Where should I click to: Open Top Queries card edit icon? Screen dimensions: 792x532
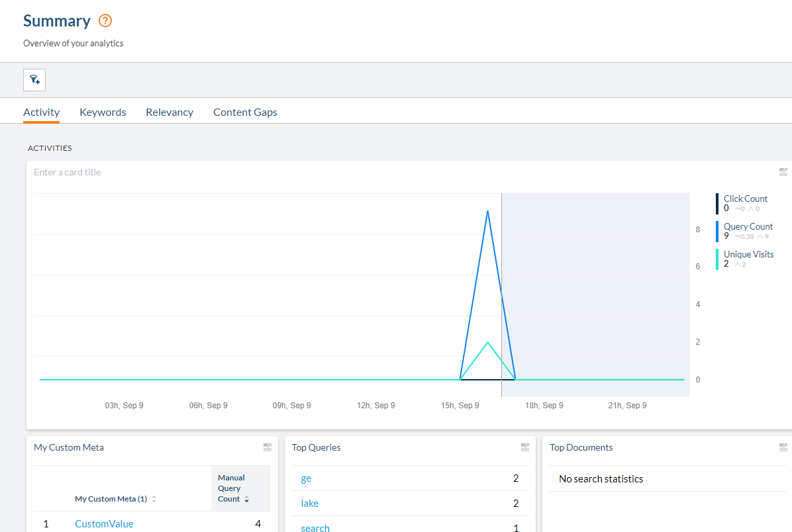[x=525, y=447]
